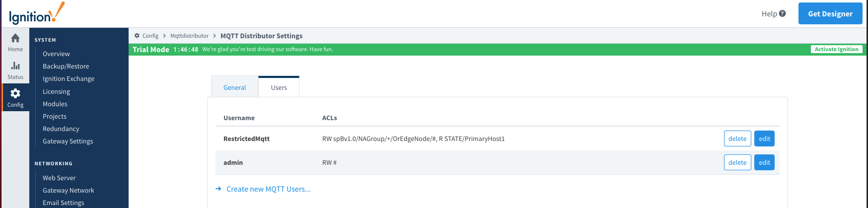Open Backup/Restore in System menu
The height and width of the screenshot is (208, 868).
coord(66,66)
